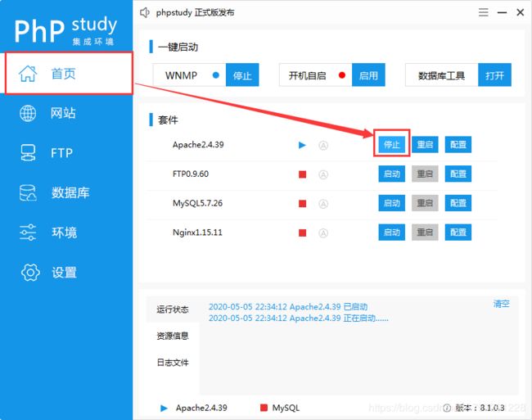This screenshot has width=532, height=420.
Task: Start the FTP0.9.60 service
Action: (x=392, y=174)
